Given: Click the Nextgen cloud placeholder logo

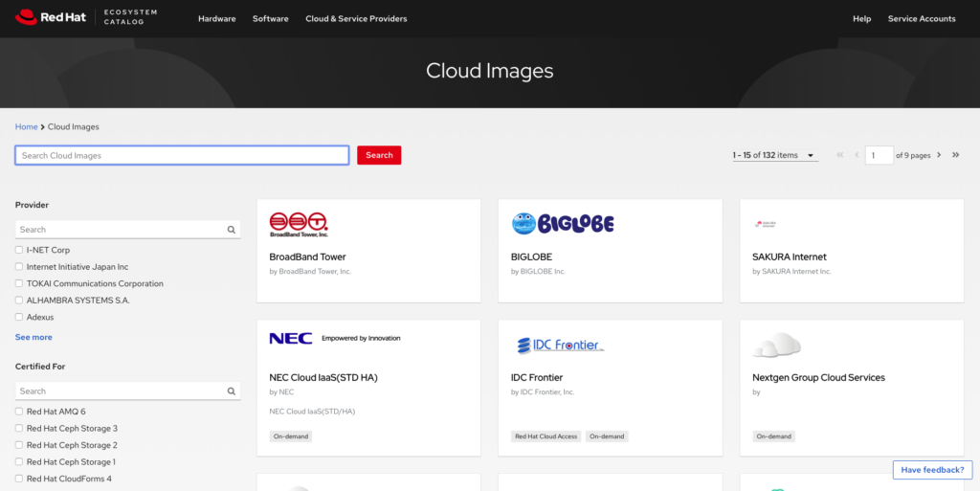Looking at the screenshot, I should pos(777,345).
